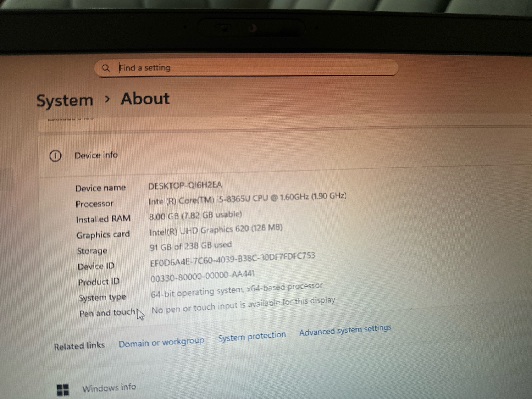Select the 8.00 GB RAM value
The width and height of the screenshot is (532, 399).
(195, 215)
